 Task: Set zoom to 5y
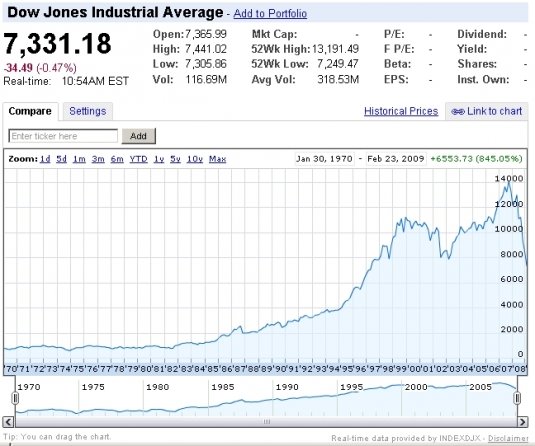tap(175, 159)
